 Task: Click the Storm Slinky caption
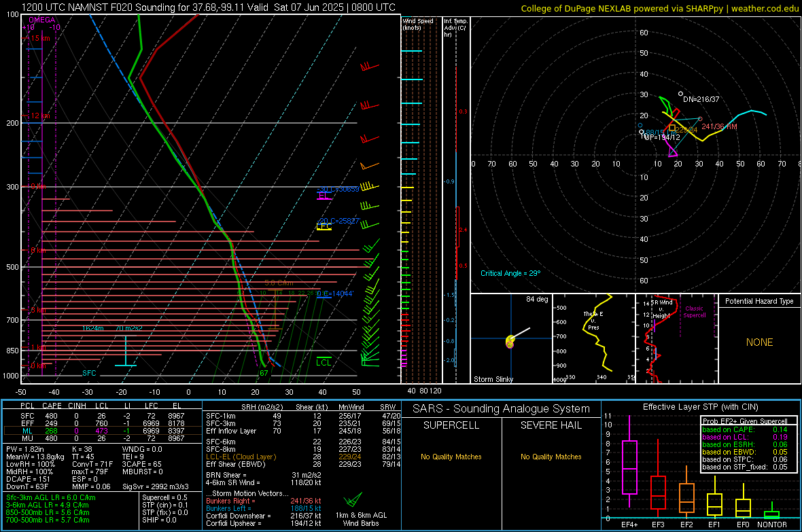tap(493, 379)
